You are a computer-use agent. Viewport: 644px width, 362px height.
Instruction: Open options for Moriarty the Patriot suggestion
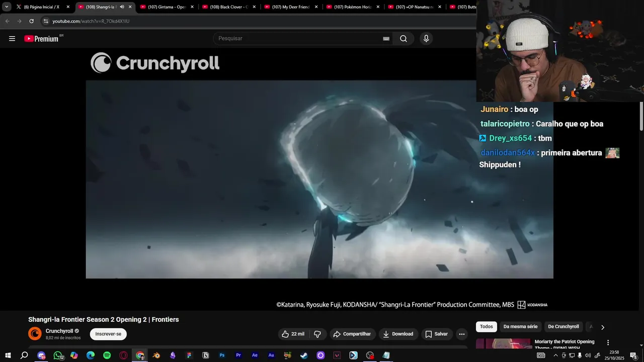point(608,342)
